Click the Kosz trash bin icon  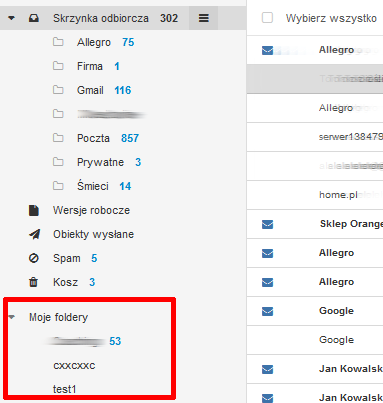(x=33, y=282)
